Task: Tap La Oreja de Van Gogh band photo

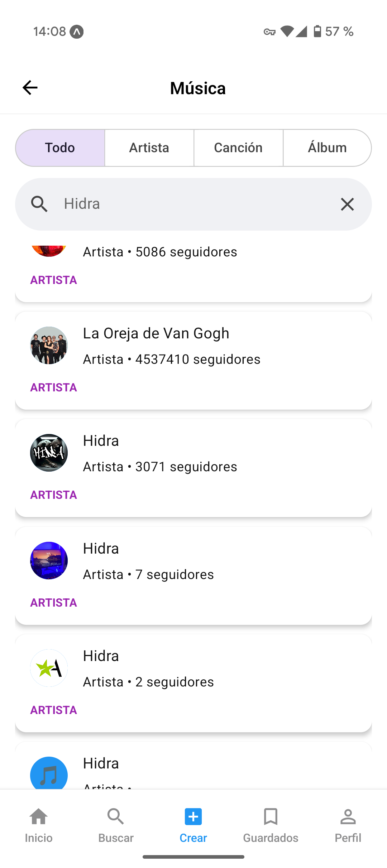Action: (49, 346)
